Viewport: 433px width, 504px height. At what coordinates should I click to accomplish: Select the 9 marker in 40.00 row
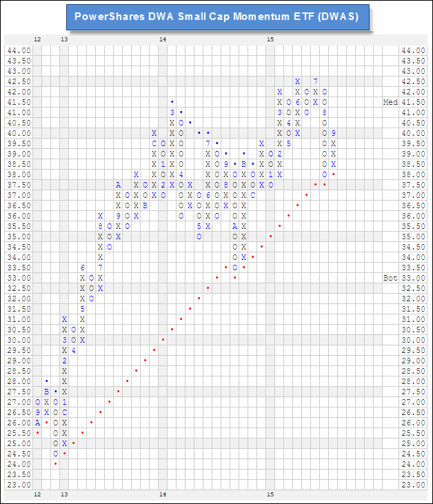tap(334, 133)
